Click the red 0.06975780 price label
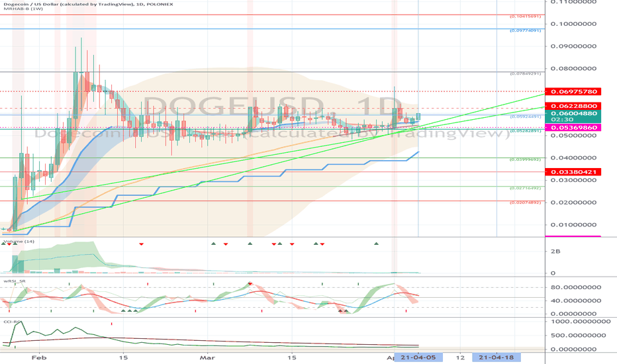The width and height of the screenshot is (617, 364). coord(573,92)
